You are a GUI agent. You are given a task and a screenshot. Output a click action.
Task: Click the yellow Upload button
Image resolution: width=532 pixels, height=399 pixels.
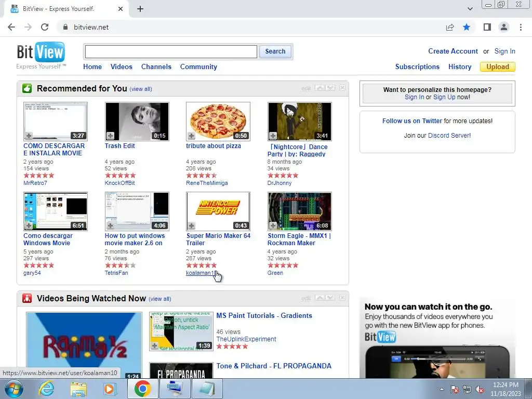[x=497, y=67]
